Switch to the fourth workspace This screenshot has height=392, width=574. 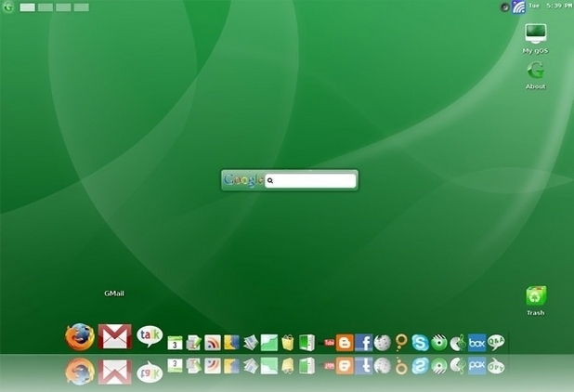(81, 7)
